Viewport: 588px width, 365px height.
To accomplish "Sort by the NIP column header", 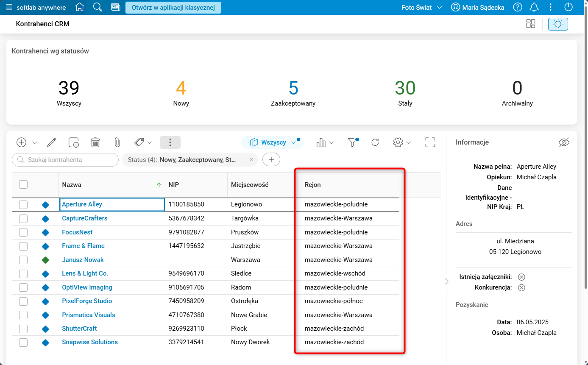I will click(x=196, y=184).
